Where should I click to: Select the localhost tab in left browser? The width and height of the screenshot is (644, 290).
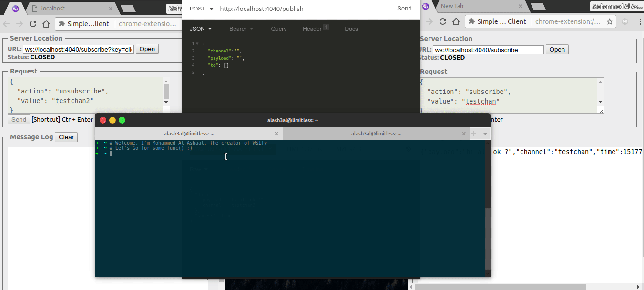pyautogui.click(x=72, y=8)
